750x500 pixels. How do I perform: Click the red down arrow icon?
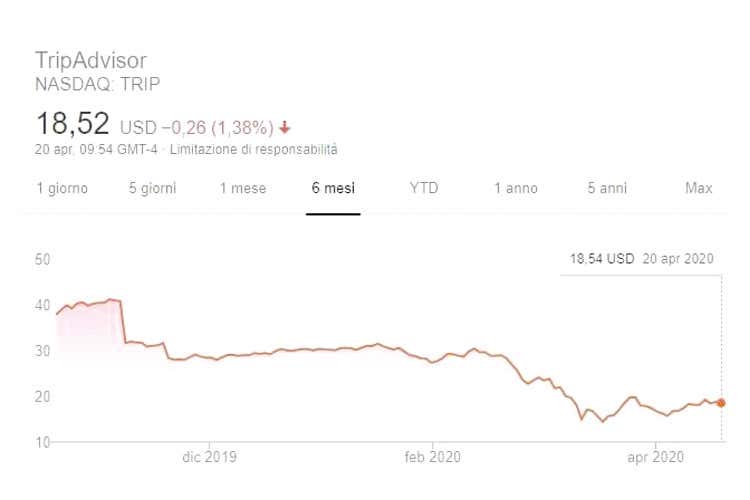[x=285, y=127]
